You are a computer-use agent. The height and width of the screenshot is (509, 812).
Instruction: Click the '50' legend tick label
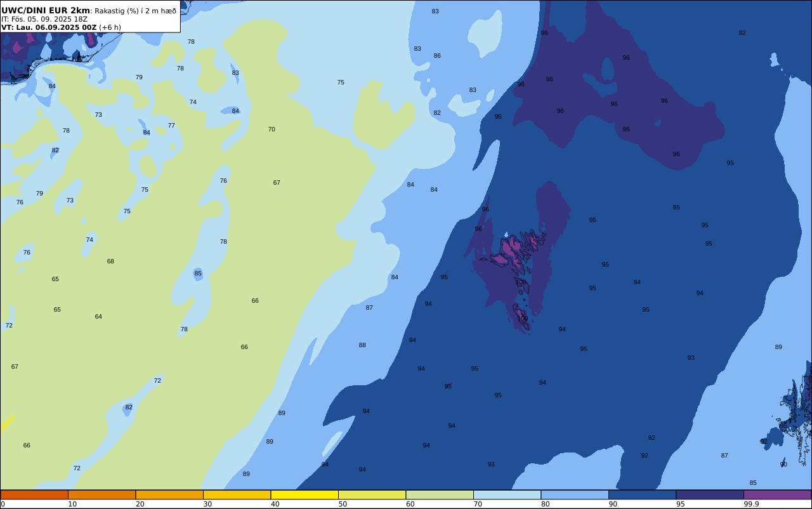coord(343,504)
